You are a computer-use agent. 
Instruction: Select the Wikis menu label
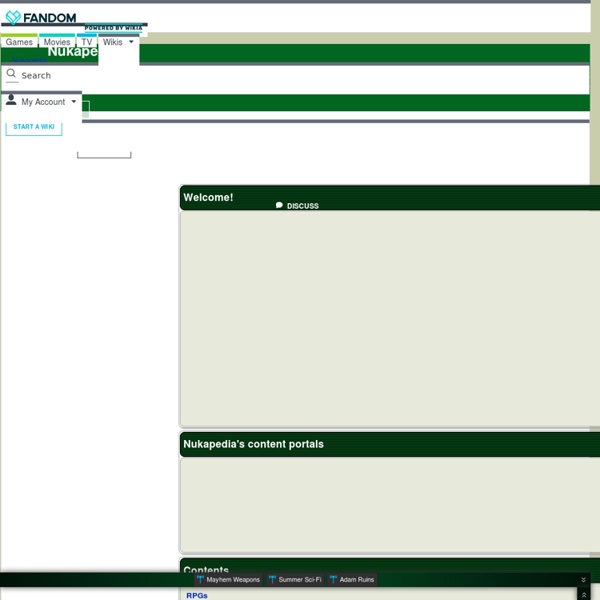coord(112,42)
